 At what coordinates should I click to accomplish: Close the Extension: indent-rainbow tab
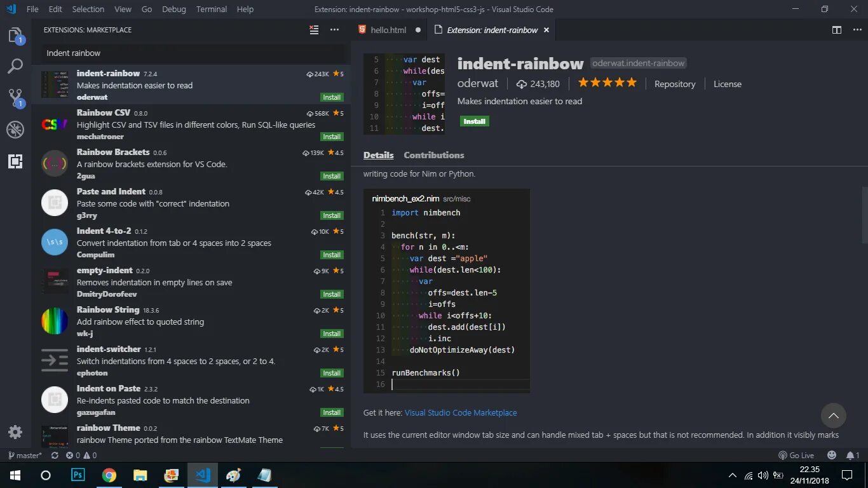546,30
